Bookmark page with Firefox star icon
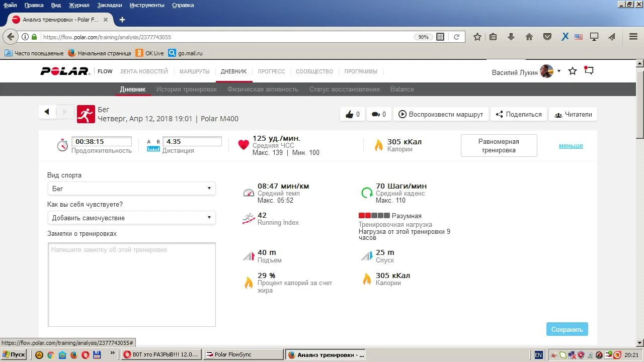This screenshot has width=644, height=362. click(x=477, y=37)
